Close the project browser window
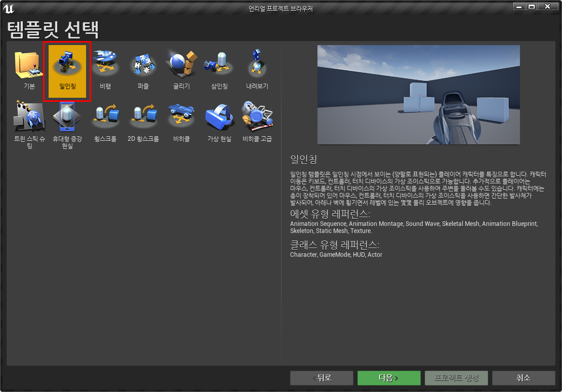Viewport: 562px width, 392px height. (x=547, y=7)
